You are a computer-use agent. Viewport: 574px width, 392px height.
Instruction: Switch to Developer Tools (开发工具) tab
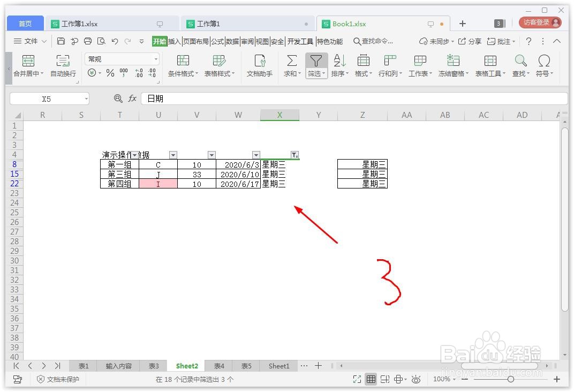pyautogui.click(x=300, y=41)
